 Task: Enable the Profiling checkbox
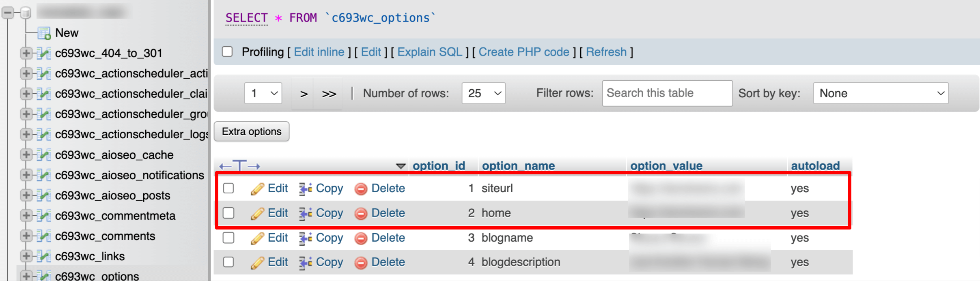[x=227, y=52]
